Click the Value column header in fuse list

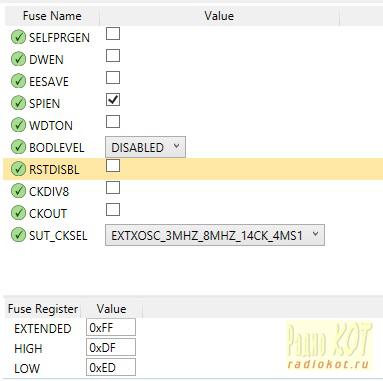[219, 16]
